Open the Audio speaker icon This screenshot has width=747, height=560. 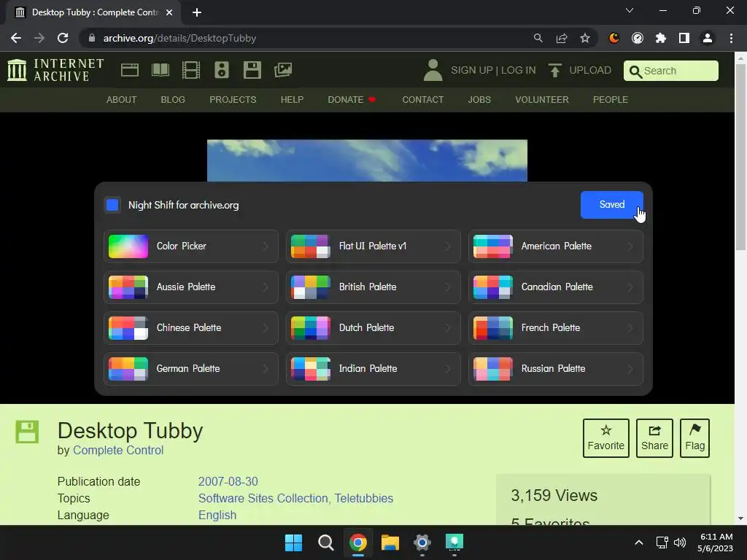[x=222, y=70]
